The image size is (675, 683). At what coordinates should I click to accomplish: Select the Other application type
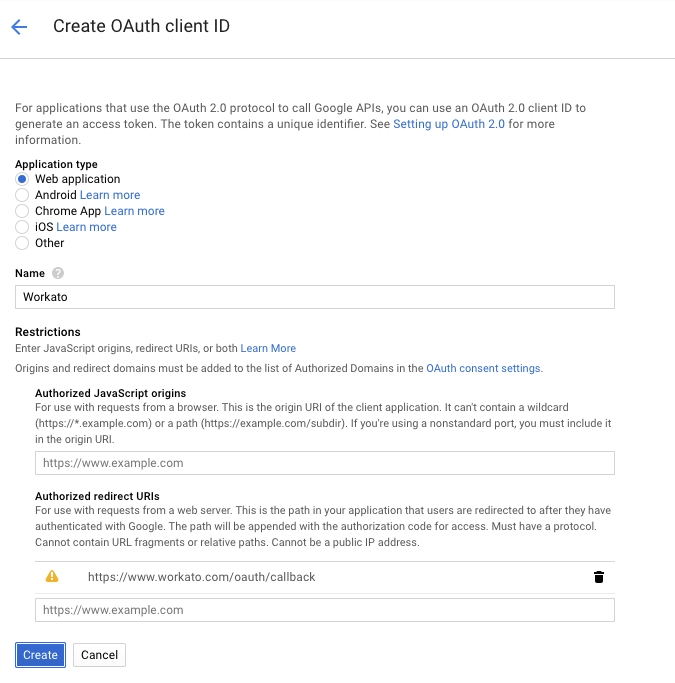tap(22, 243)
